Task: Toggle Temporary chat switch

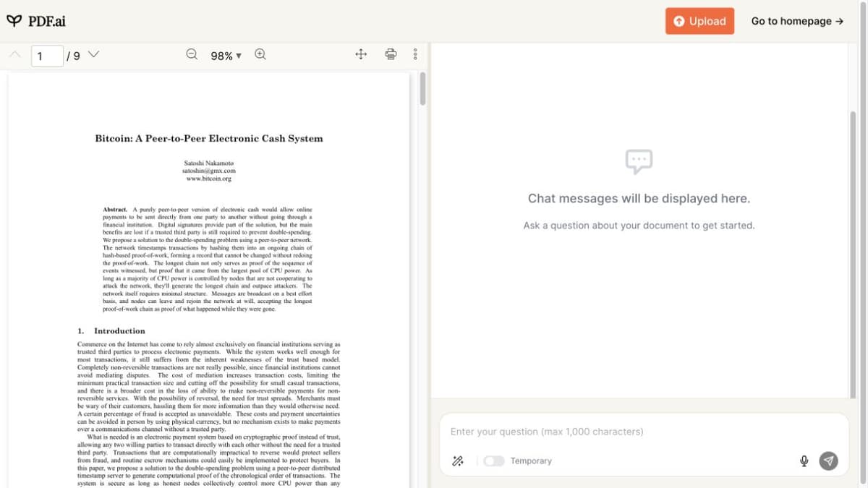Action: [494, 461]
